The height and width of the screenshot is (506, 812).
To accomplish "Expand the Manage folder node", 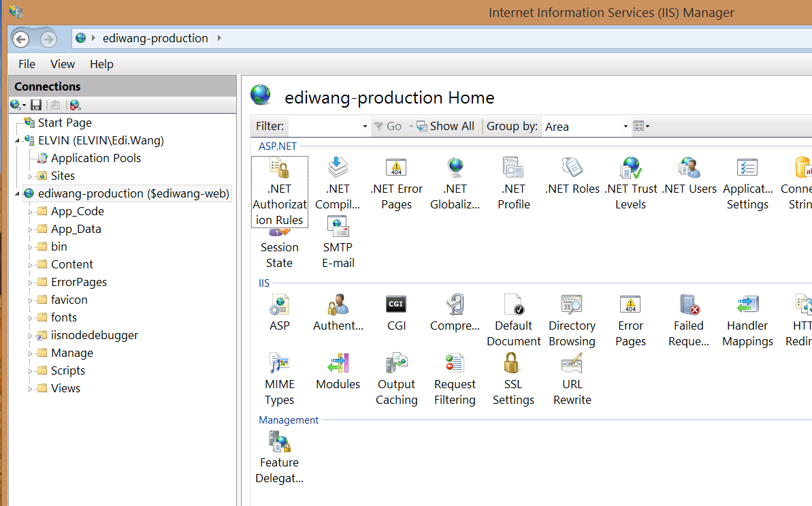I will click(30, 353).
